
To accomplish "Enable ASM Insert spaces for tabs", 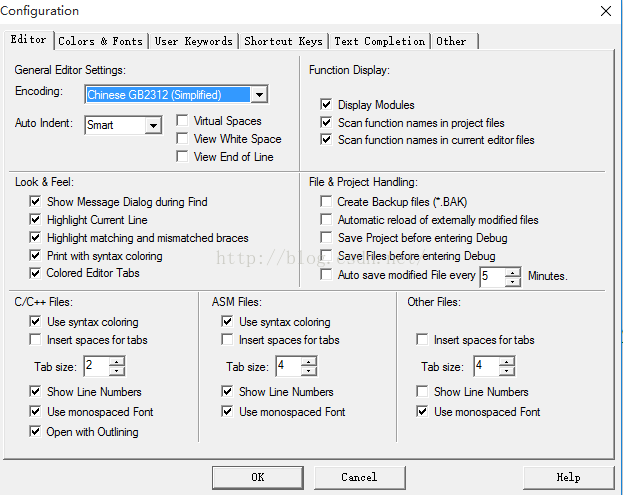I will click(x=227, y=340).
